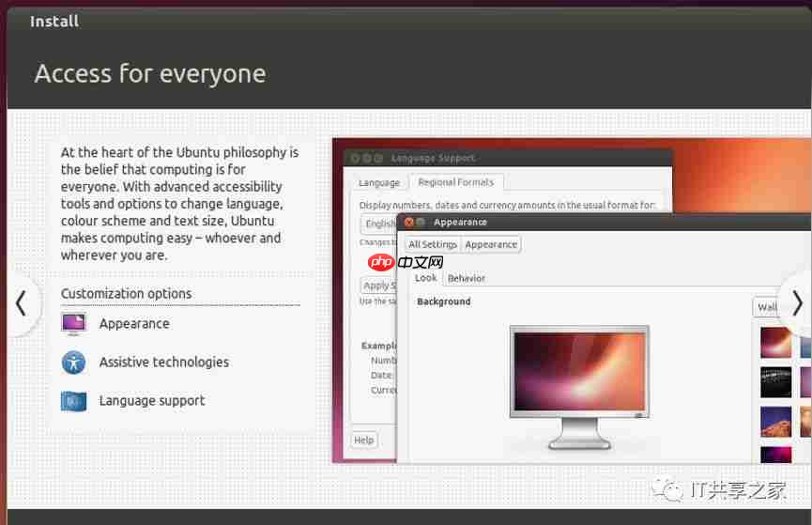Advance to the next slide arrow
The width and height of the screenshot is (812, 525).
click(x=798, y=302)
